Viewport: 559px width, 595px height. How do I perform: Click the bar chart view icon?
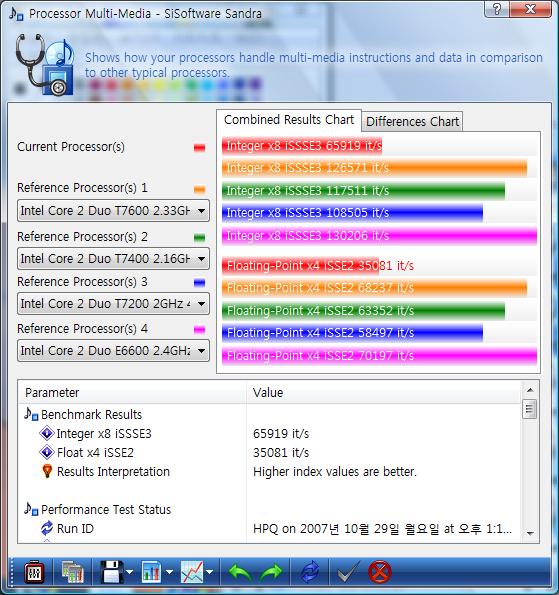(151, 572)
